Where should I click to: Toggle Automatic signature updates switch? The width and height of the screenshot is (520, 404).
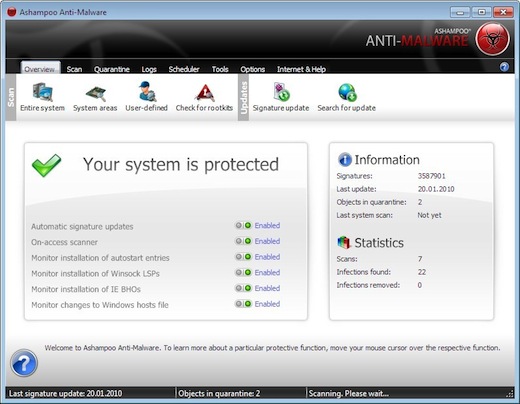tap(243, 226)
